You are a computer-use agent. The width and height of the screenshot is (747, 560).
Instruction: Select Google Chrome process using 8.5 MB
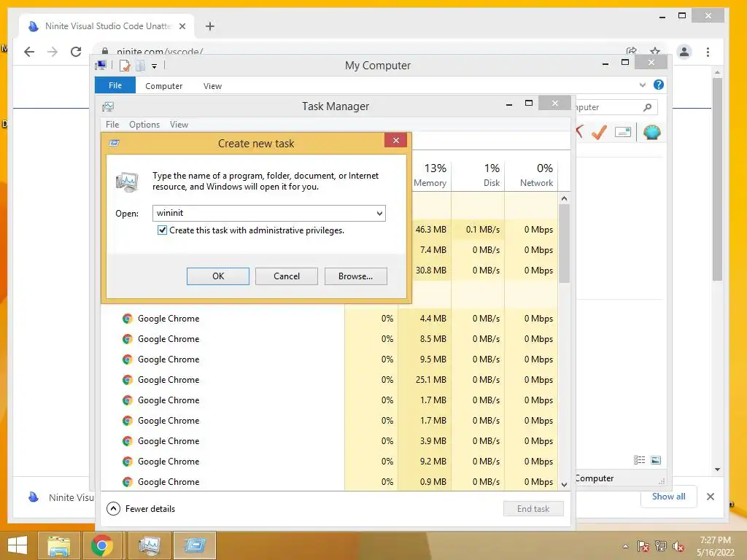click(329, 339)
